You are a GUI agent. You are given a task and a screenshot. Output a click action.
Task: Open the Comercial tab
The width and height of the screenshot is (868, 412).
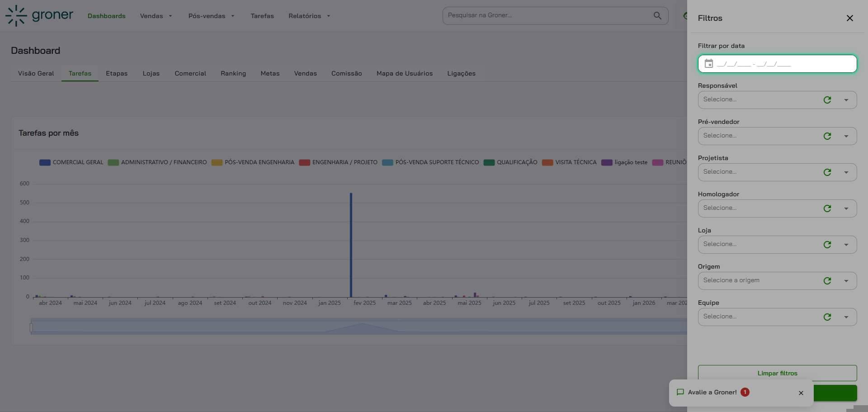(190, 73)
